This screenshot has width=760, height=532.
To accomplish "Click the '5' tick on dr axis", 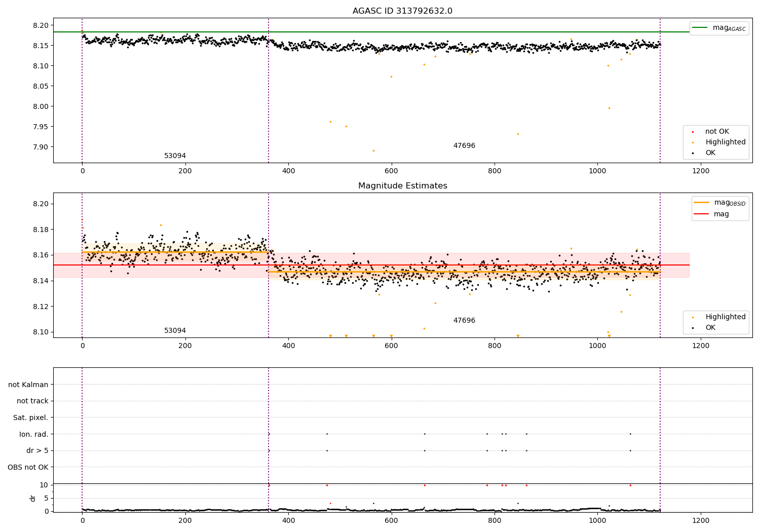I will click(46, 498).
